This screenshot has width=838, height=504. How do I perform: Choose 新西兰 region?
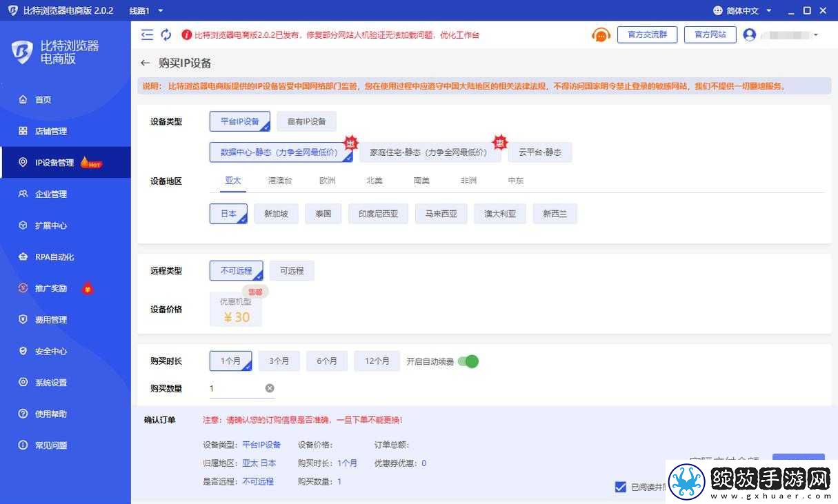(555, 214)
